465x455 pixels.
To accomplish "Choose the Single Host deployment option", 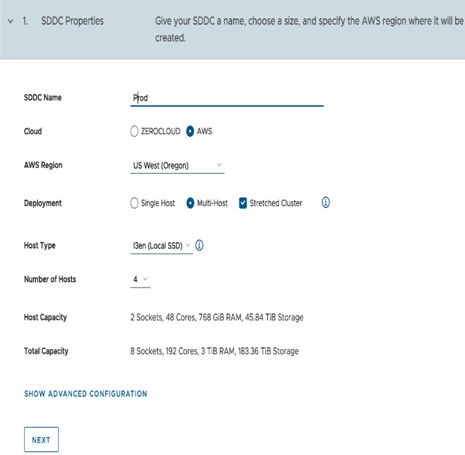I will tap(134, 203).
